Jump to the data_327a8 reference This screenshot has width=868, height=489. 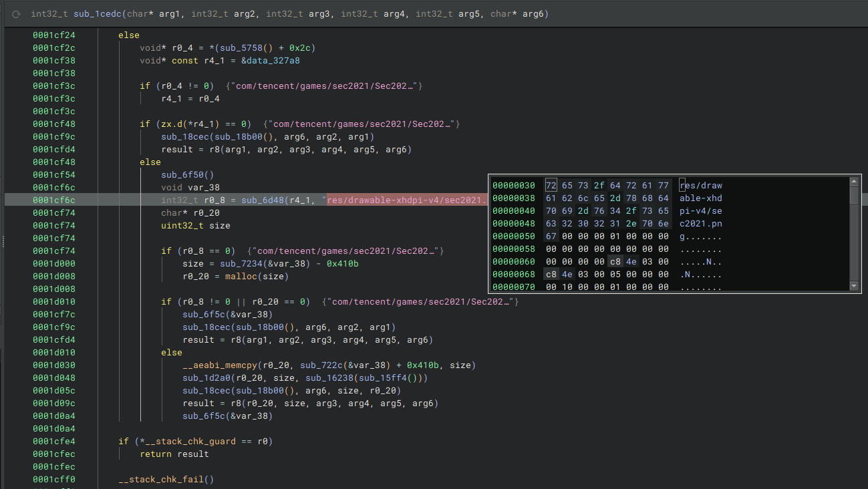tap(273, 61)
